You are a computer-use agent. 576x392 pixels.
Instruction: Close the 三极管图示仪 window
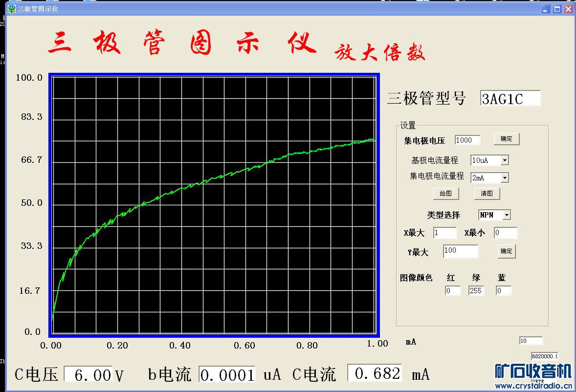pyautogui.click(x=569, y=9)
